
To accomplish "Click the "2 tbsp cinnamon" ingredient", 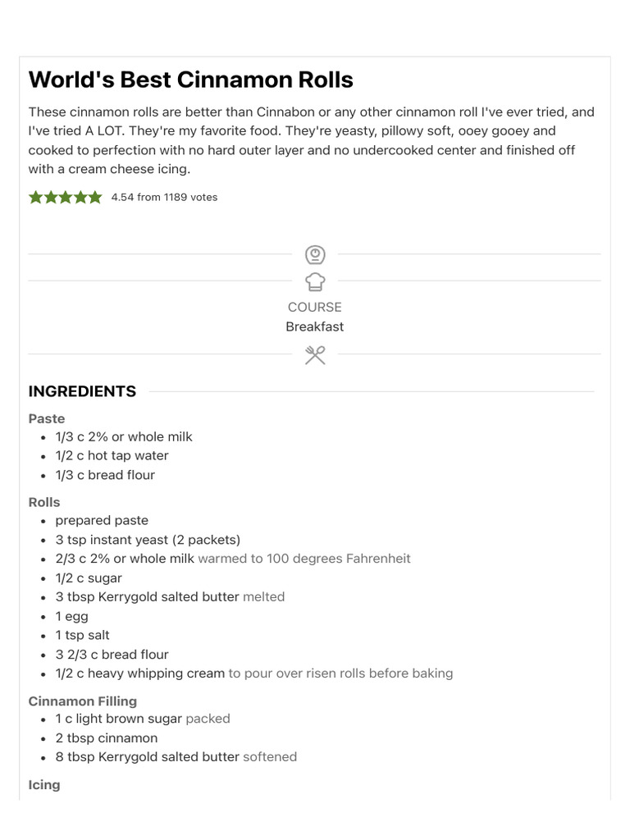I will (x=107, y=737).
